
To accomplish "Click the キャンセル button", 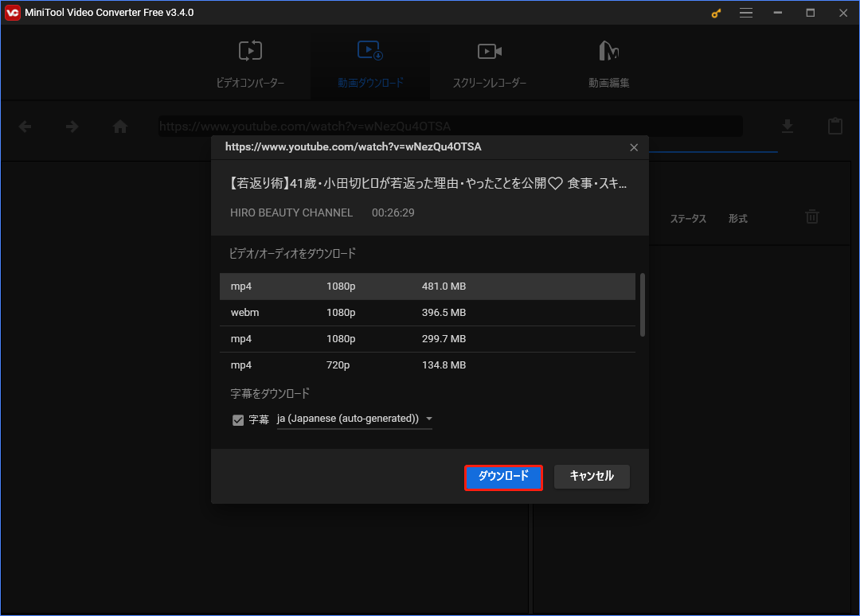I will point(592,476).
